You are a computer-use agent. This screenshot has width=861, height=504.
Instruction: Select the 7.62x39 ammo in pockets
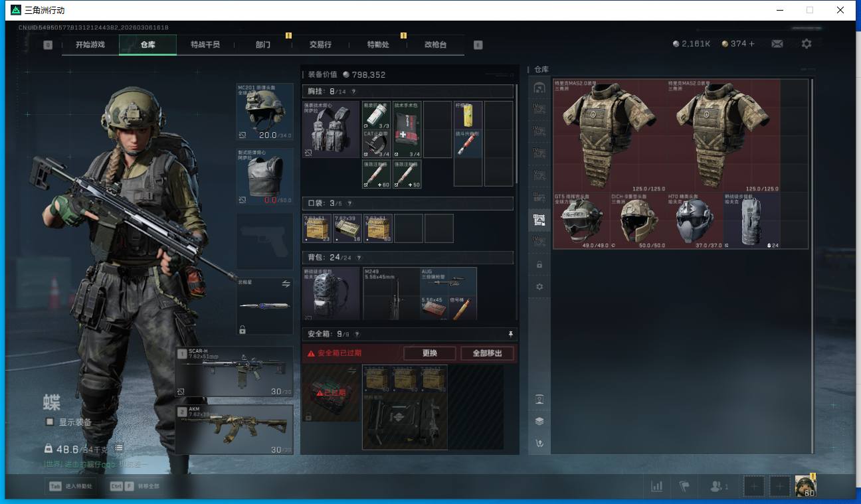tap(347, 228)
